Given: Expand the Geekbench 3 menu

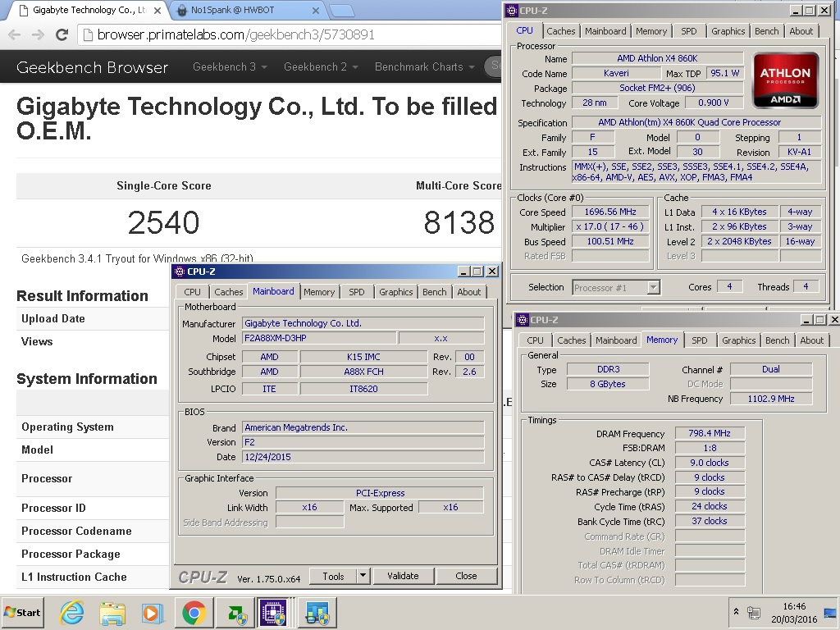Looking at the screenshot, I should click(230, 67).
